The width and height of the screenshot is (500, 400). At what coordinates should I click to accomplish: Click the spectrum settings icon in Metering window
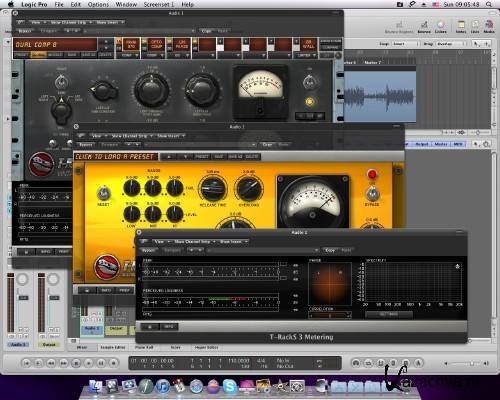coord(457,266)
